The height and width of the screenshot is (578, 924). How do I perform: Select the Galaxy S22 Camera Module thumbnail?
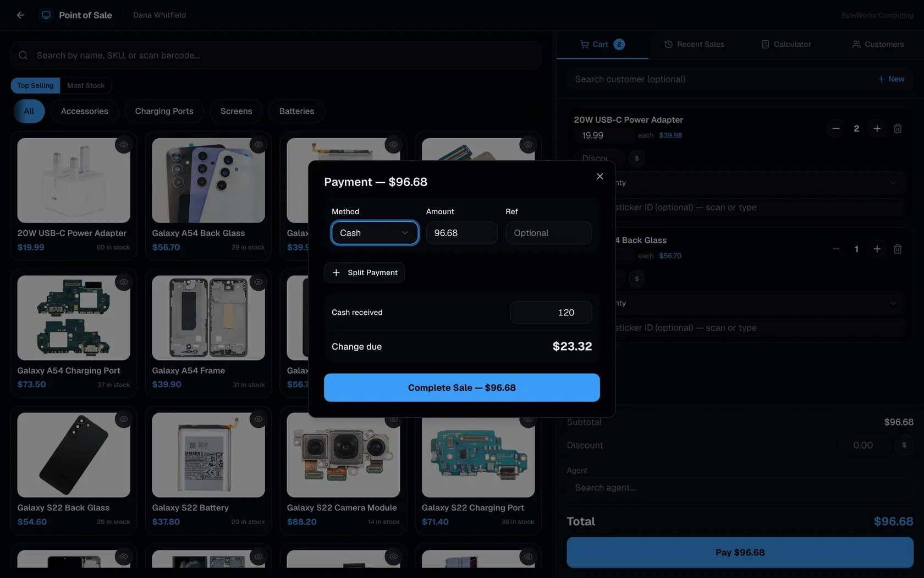pyautogui.click(x=343, y=455)
